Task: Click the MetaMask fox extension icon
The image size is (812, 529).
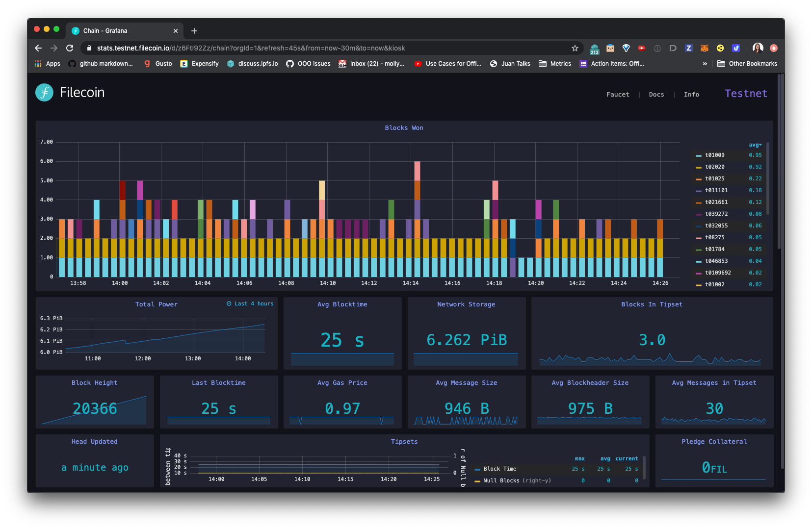Action: point(704,48)
